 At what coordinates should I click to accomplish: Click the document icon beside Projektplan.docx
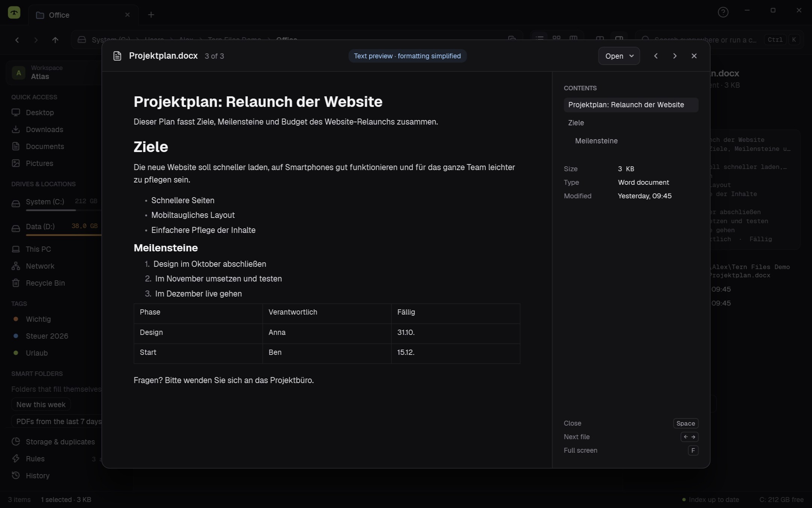tap(117, 56)
